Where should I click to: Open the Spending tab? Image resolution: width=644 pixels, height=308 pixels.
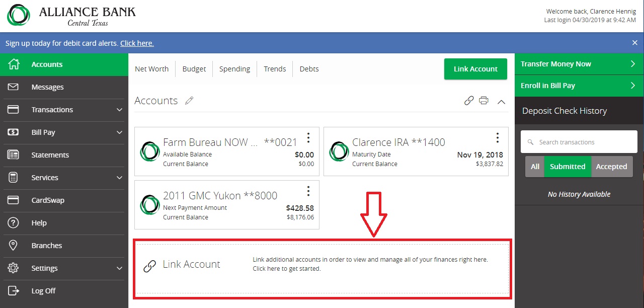point(234,69)
